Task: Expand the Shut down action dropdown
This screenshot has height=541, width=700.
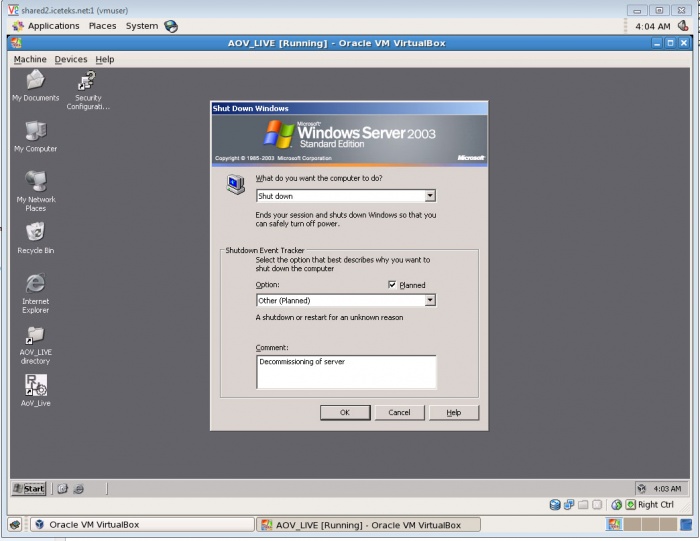Action: (x=430, y=196)
